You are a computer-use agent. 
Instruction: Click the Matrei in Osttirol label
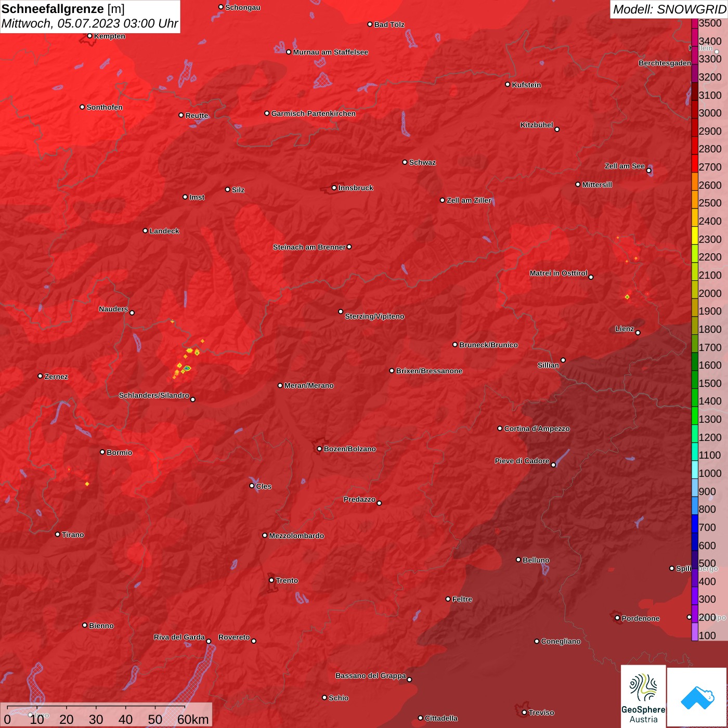558,273
